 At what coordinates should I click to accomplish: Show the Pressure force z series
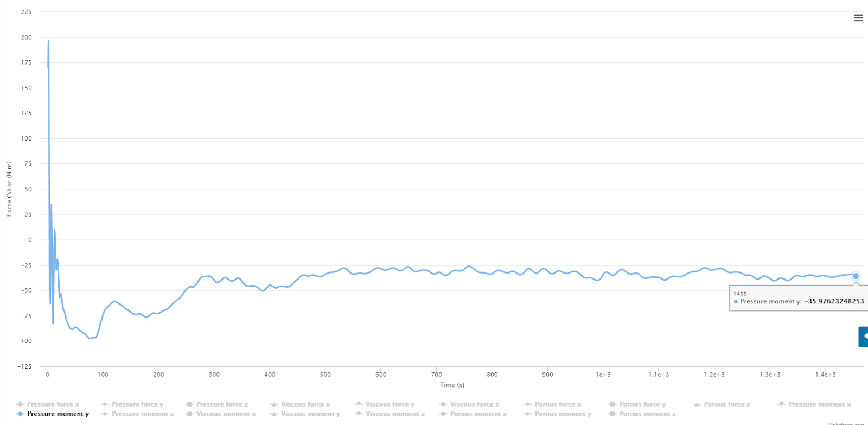[x=222, y=404]
